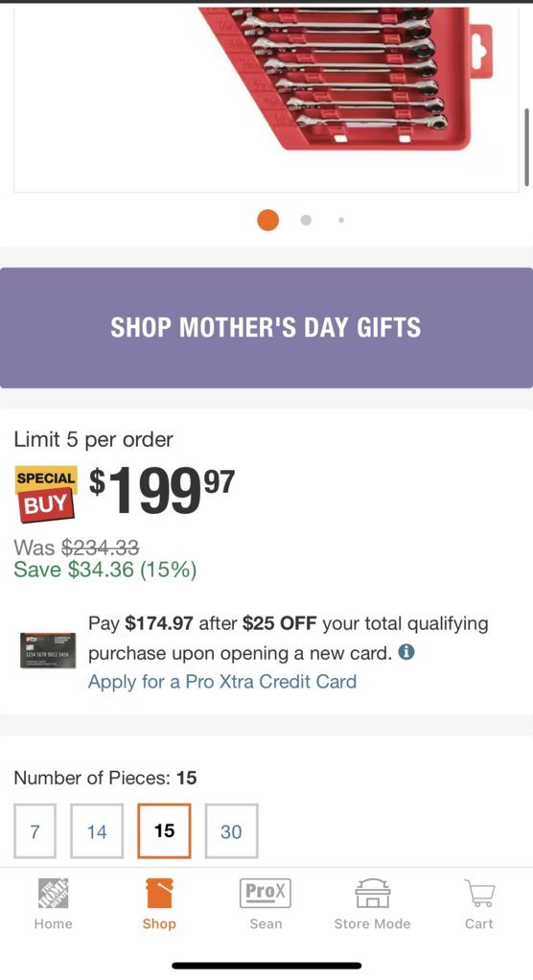Open Apply for a Pro Xtra Credit Card link
The height and width of the screenshot is (980, 533).
[222, 681]
